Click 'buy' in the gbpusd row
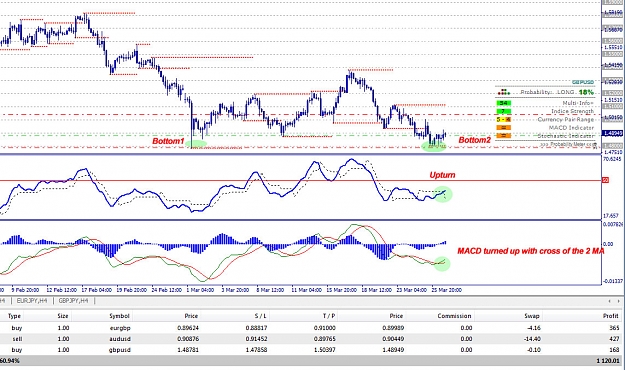The height and width of the screenshot is (370, 625). (17, 350)
